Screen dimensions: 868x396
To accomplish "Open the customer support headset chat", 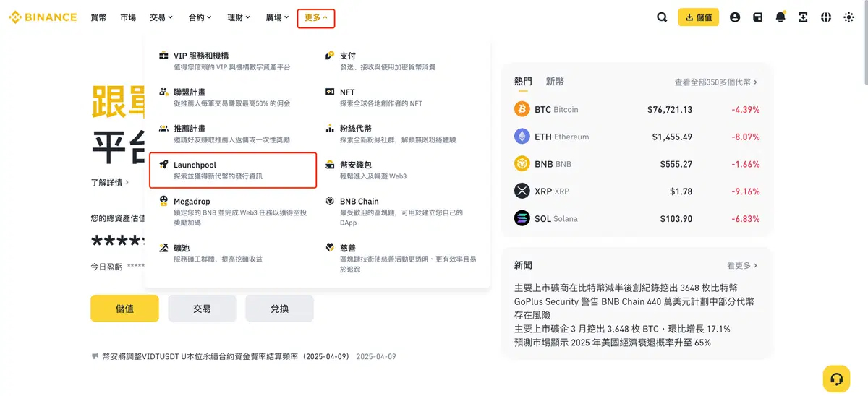I will tap(836, 379).
